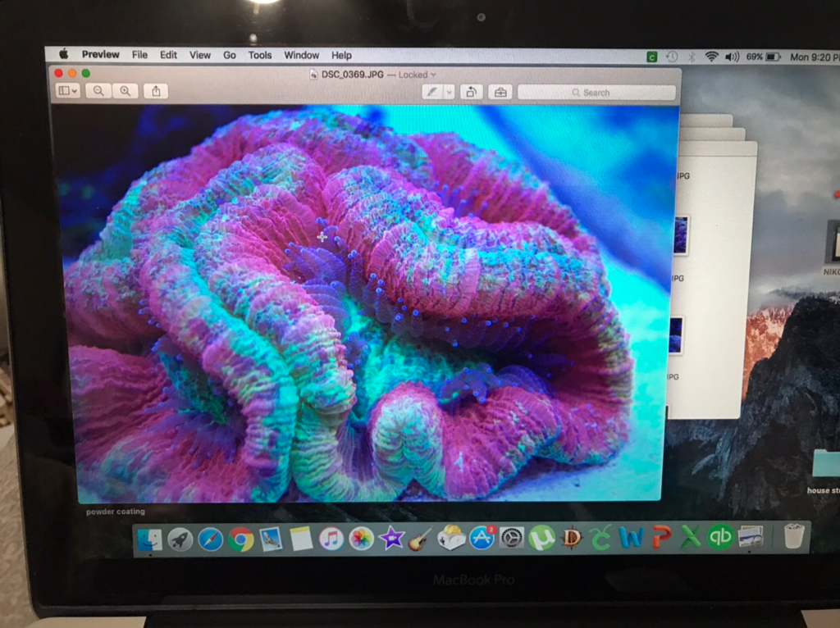Viewport: 840px width, 628px height.
Task: Open the Help menu
Action: [341, 55]
